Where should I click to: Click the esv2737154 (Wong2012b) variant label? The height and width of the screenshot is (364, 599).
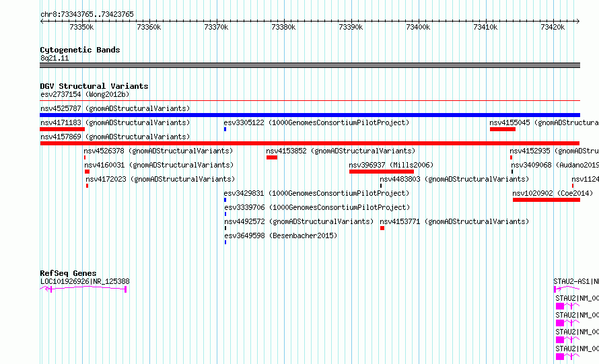(x=85, y=94)
